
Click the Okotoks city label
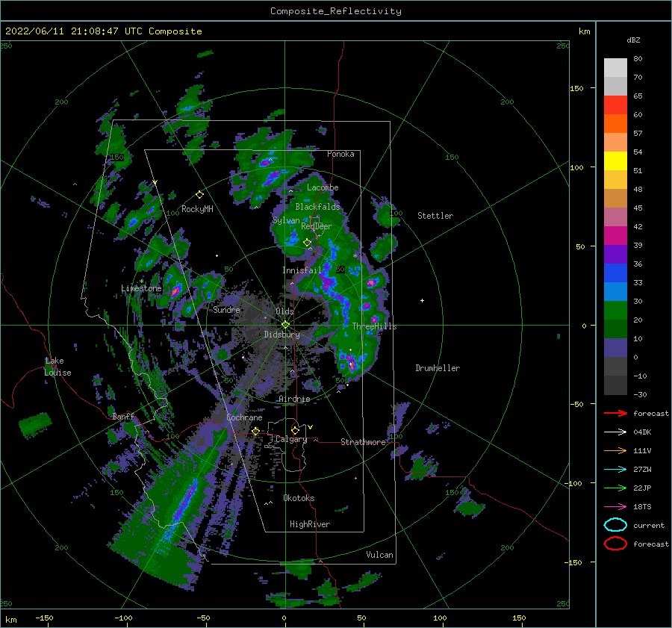click(299, 498)
